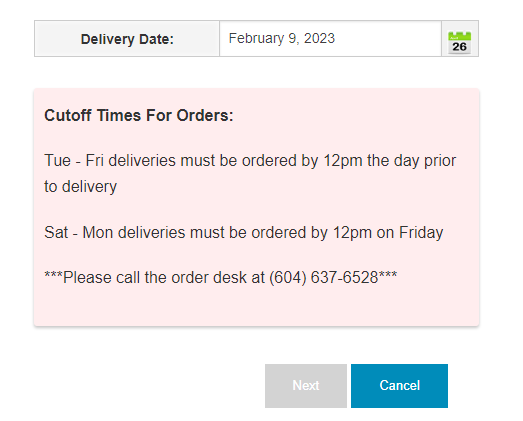Click the number 26 on the calendar icon

tap(459, 47)
